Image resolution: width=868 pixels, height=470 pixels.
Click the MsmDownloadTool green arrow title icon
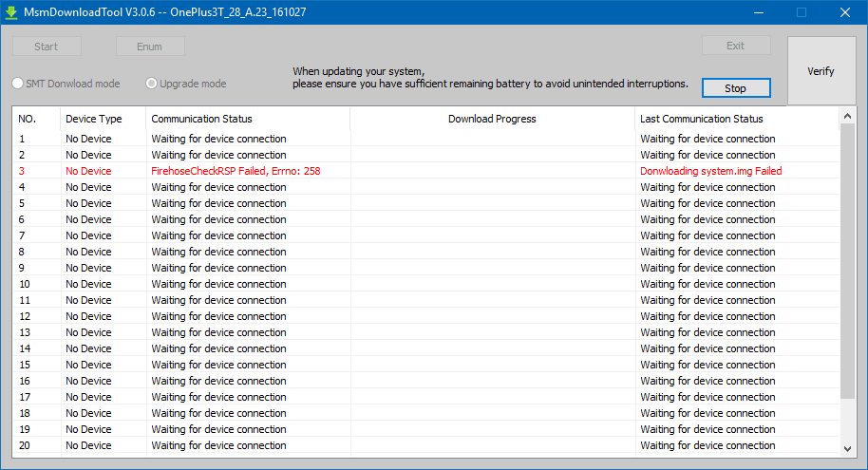[x=11, y=12]
